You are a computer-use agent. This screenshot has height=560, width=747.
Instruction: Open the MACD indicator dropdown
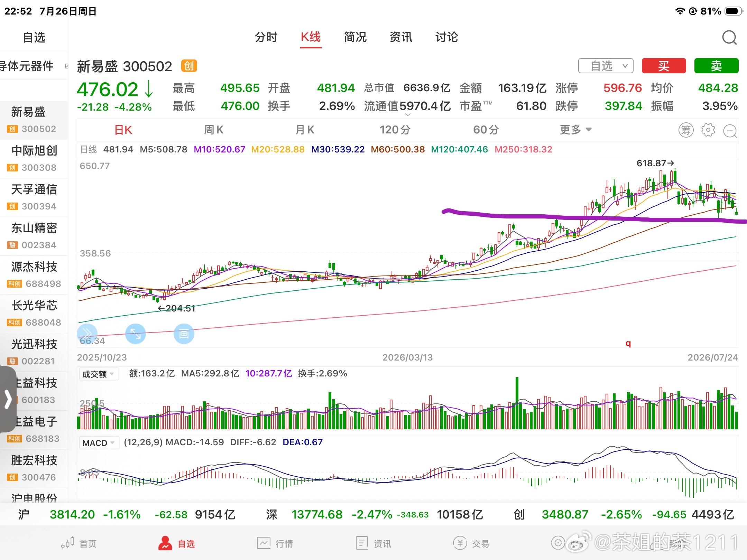click(x=99, y=443)
